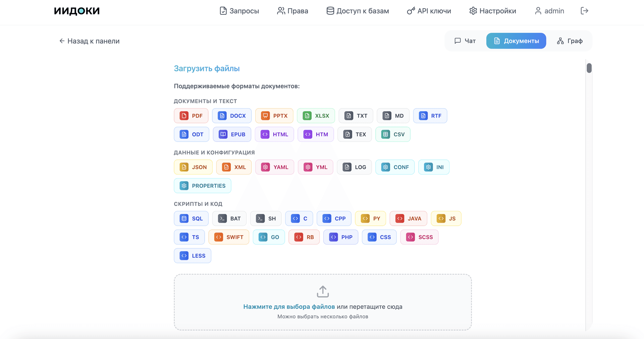Screen dimensions: 644x339
Task: Select the Документы tab
Action: (x=516, y=41)
